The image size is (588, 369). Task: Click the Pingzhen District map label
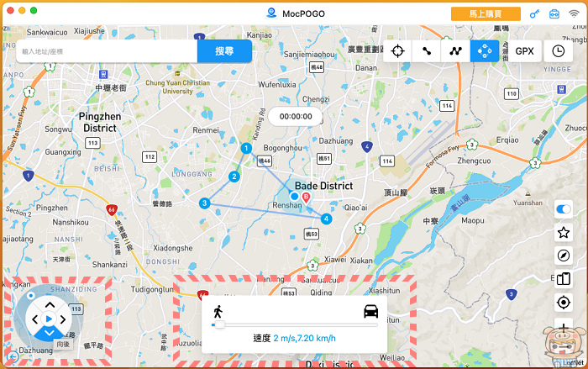(100, 123)
